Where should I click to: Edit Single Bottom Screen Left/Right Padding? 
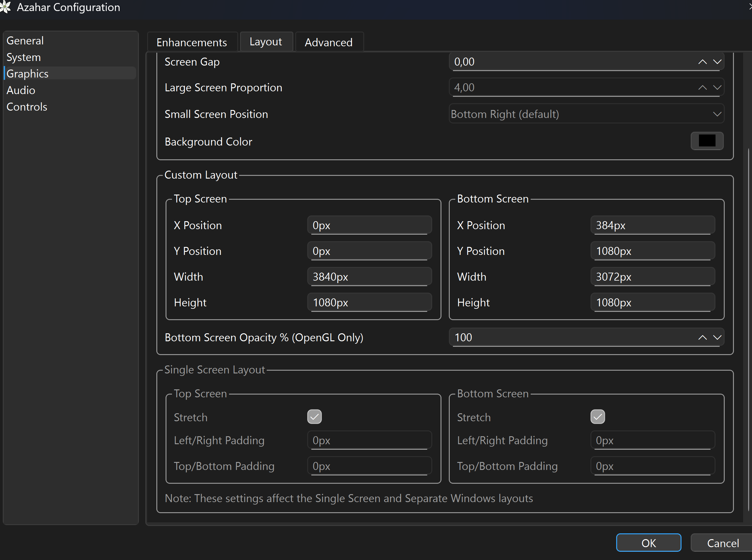pos(653,440)
